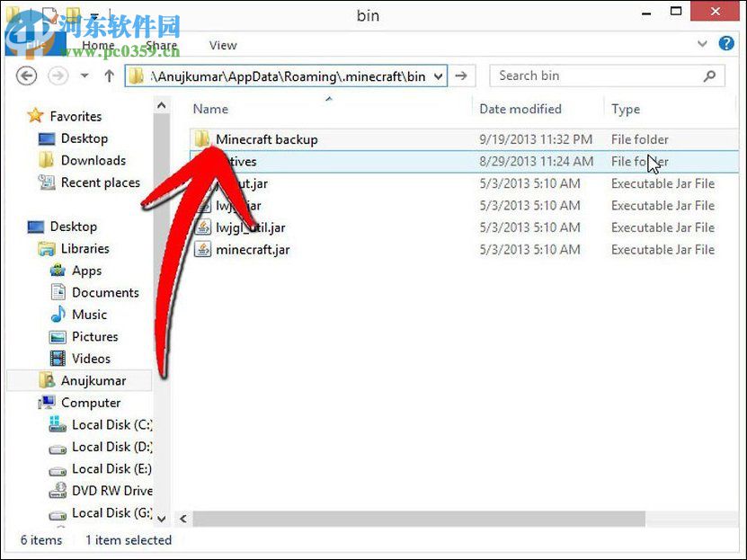Click the DVD RW Drive icon
Image resolution: width=747 pixels, height=560 pixels.
58,490
